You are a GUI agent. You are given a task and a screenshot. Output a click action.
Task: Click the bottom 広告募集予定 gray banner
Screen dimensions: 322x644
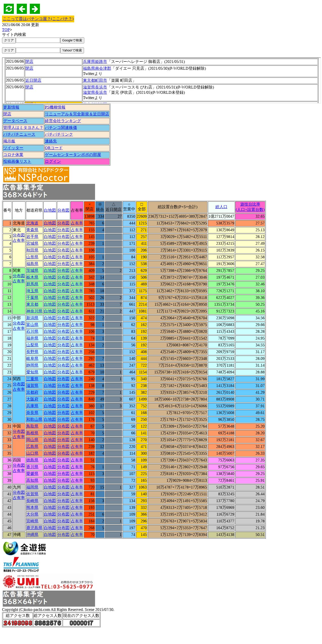click(x=49, y=599)
